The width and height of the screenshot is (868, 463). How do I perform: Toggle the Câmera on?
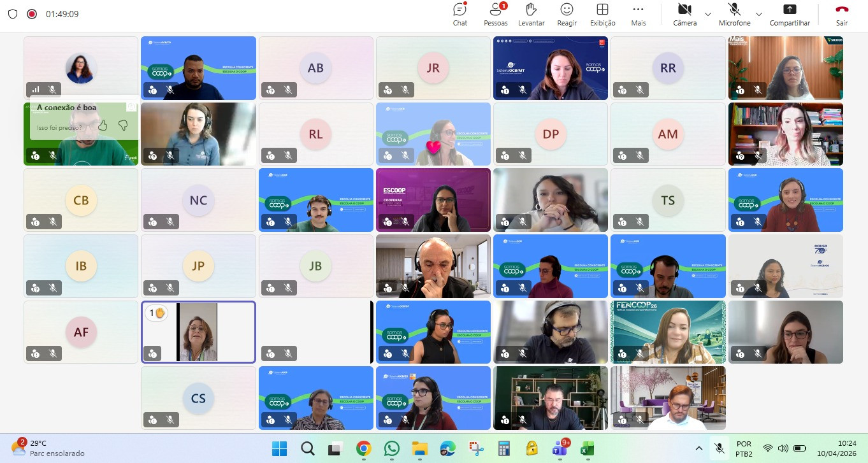pos(684,15)
